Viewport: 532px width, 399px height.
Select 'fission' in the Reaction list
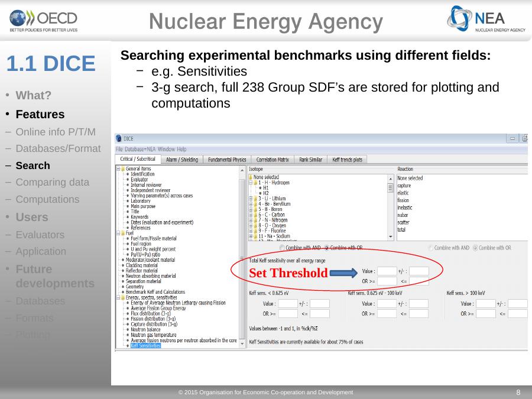pyautogui.click(x=403, y=200)
